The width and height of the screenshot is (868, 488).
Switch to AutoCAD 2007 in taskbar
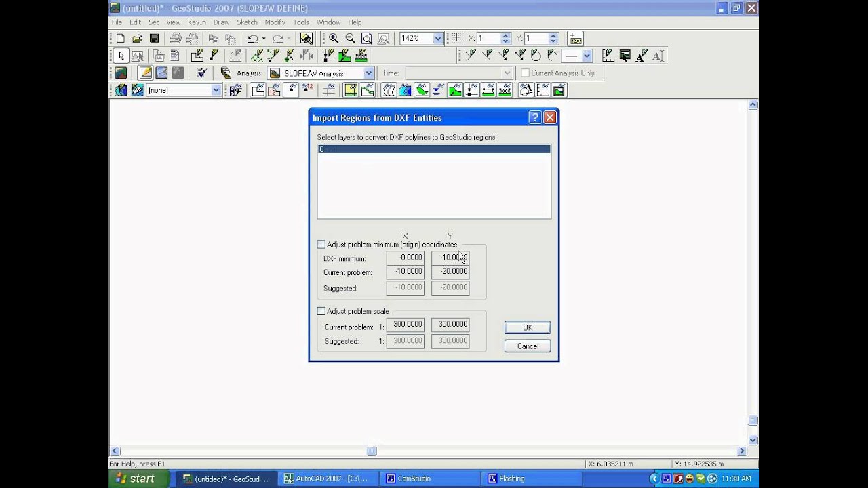pos(326,479)
